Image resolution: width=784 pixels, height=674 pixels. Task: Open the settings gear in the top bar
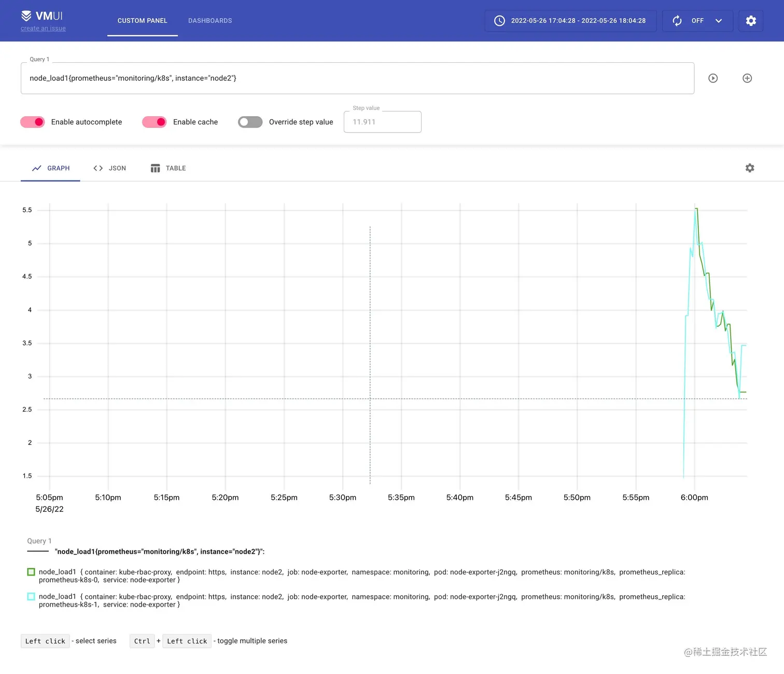[751, 21]
